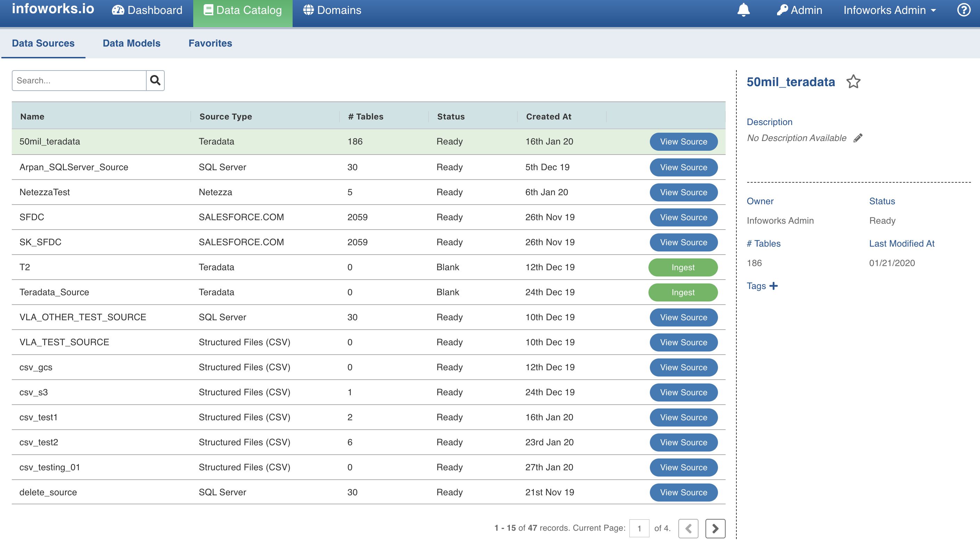
Task: Click the Tags label in details panel
Action: [x=756, y=286]
